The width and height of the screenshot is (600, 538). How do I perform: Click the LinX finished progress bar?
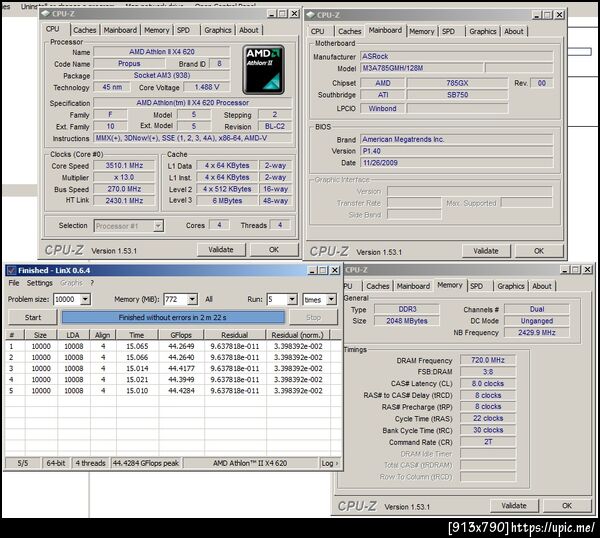tap(173, 317)
